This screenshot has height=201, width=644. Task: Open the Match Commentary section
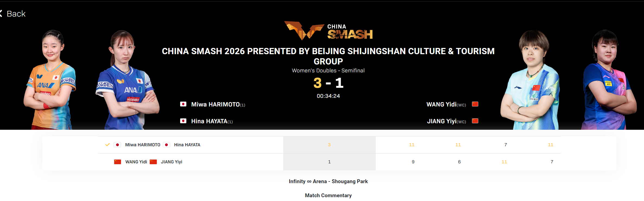pyautogui.click(x=328, y=195)
